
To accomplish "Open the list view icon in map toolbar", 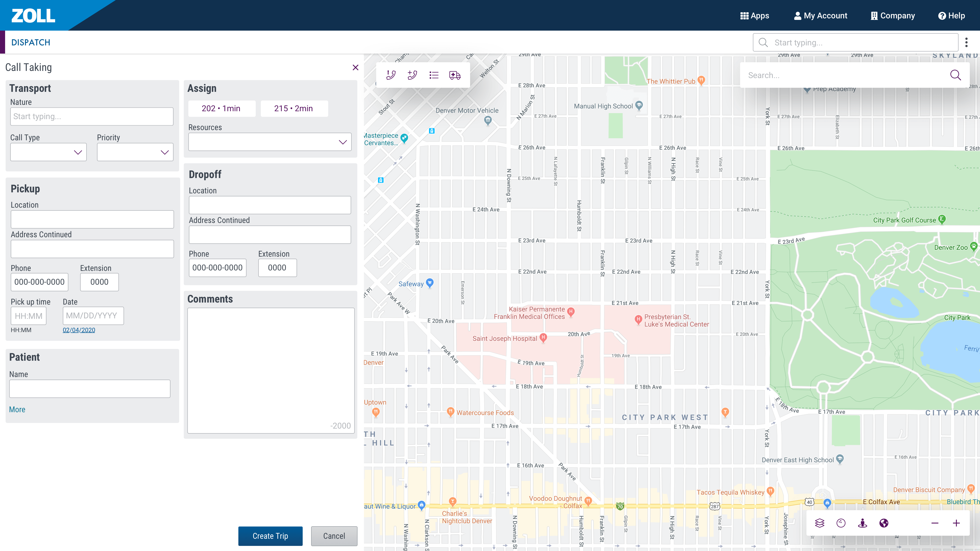I will pyautogui.click(x=434, y=75).
